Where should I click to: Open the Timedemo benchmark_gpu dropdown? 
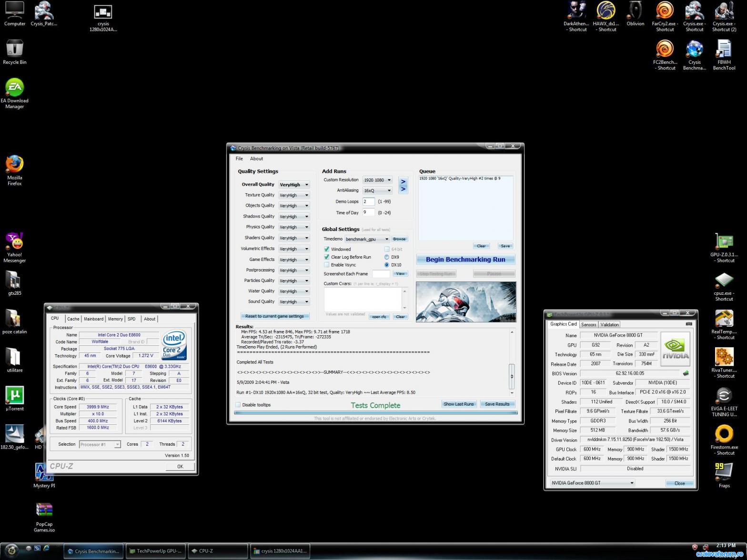(x=367, y=239)
